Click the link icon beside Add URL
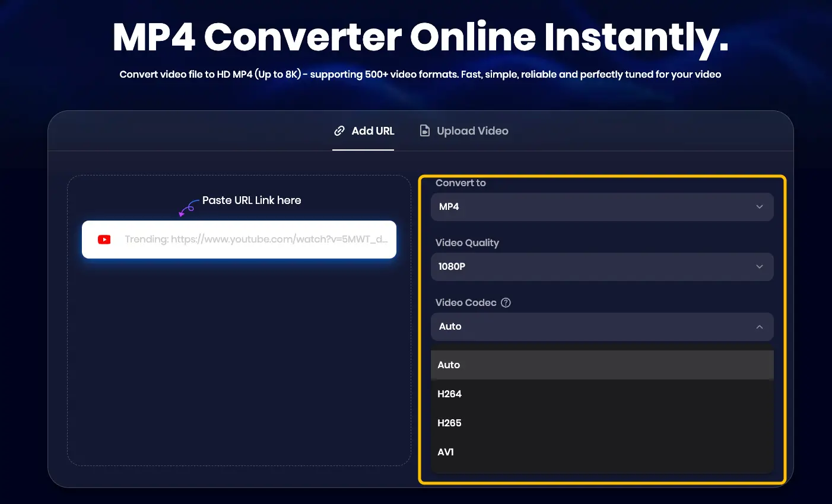 [x=339, y=130]
